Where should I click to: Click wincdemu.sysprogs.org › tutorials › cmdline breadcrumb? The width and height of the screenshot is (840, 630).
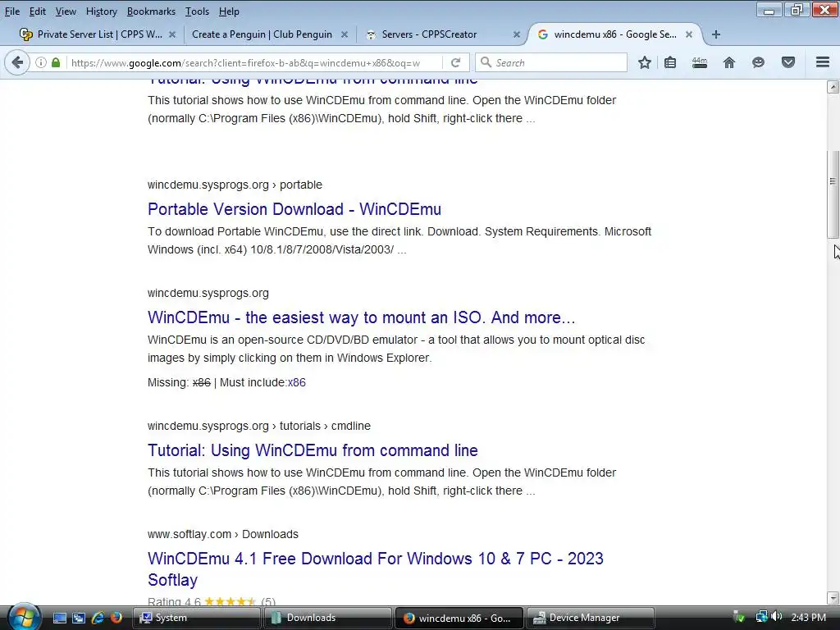pos(258,426)
